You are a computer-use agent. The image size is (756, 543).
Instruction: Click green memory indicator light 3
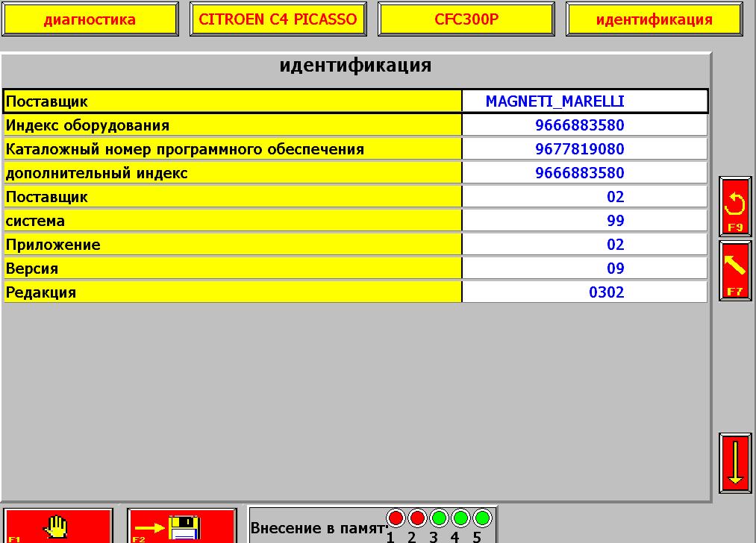[439, 518]
